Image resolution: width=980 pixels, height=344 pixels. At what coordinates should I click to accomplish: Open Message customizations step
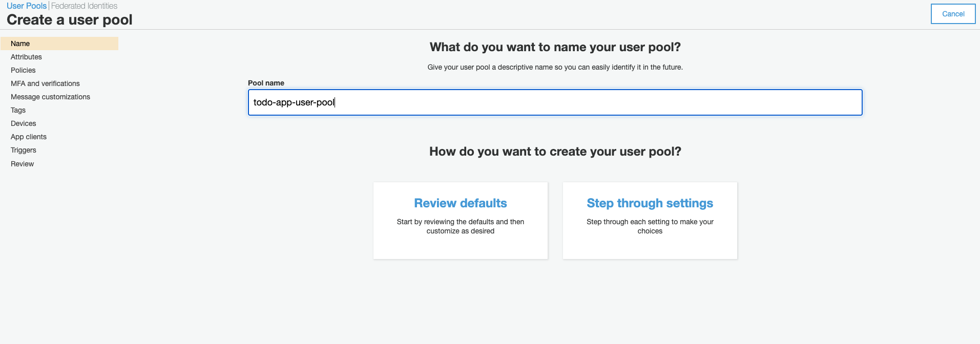(50, 97)
